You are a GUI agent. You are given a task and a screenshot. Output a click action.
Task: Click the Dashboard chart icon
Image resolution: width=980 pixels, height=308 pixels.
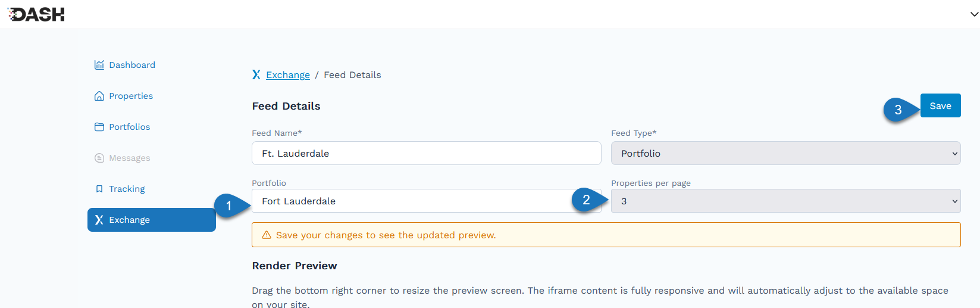pyautogui.click(x=99, y=65)
